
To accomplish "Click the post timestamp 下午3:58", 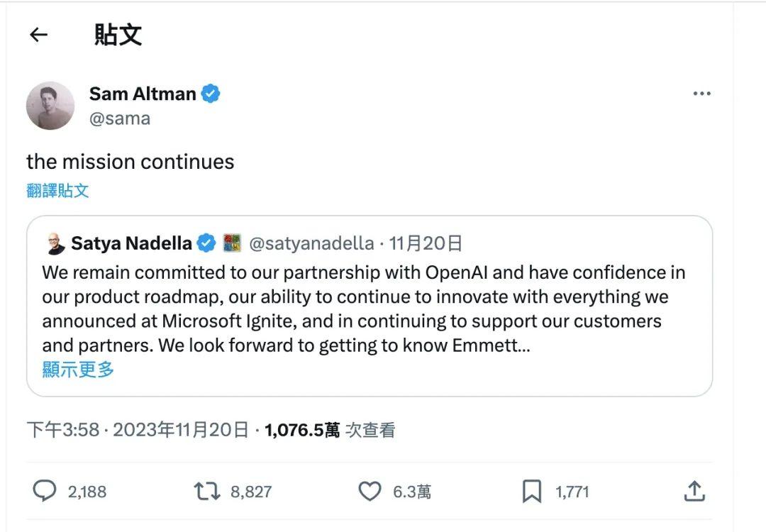I will coord(63,430).
